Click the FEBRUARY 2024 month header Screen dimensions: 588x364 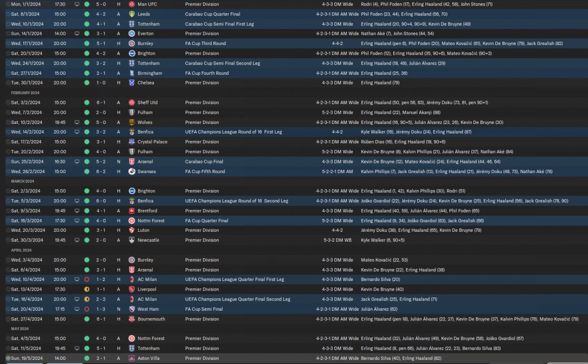(x=25, y=93)
